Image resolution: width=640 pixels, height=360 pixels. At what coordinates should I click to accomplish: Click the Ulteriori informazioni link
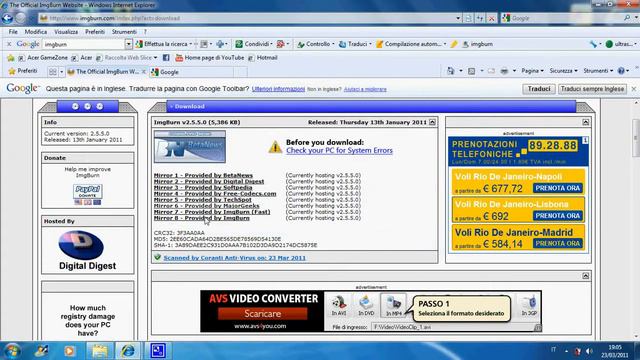coord(278,89)
